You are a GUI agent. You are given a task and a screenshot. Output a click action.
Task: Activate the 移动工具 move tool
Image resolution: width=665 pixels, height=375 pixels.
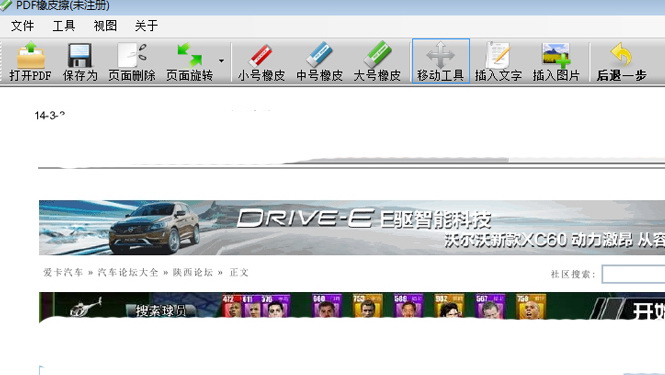(x=441, y=61)
